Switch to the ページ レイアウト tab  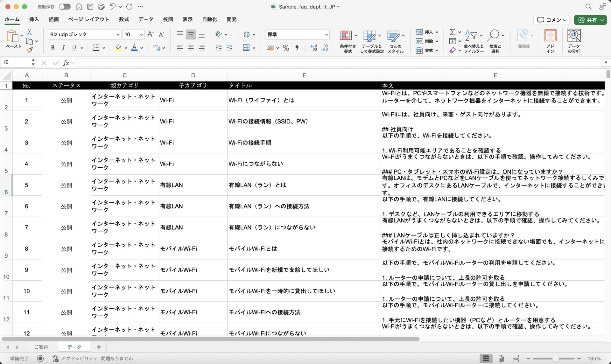tap(88, 19)
